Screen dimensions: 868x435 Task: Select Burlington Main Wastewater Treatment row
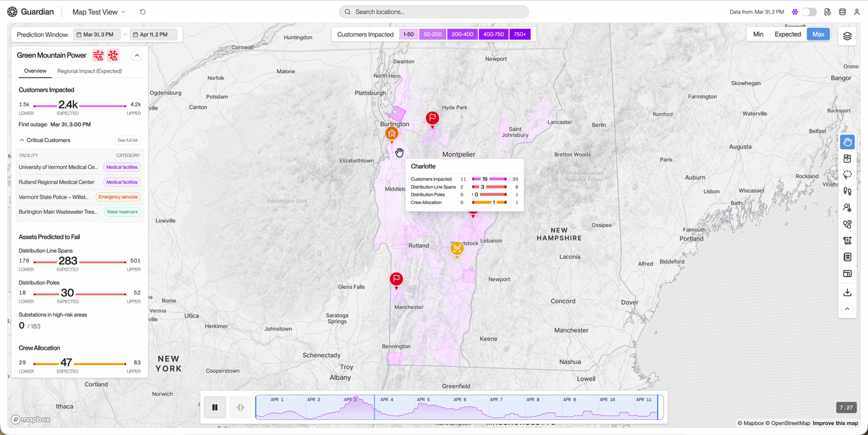coord(80,212)
